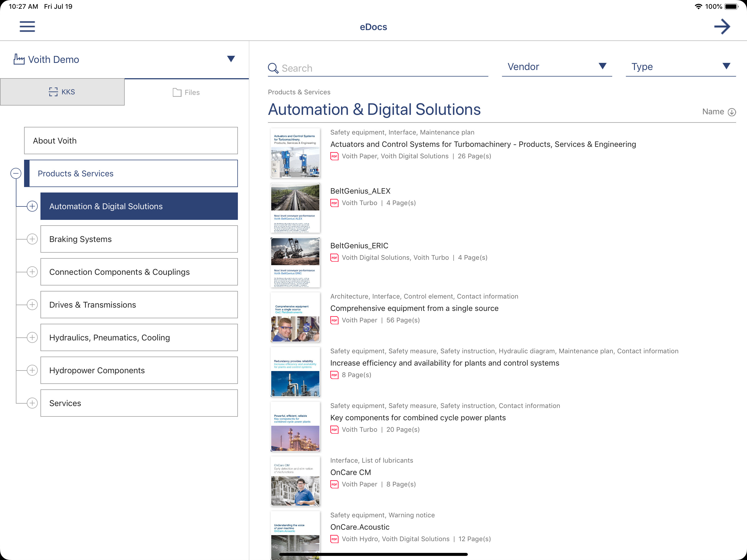Expand the Drives & Transmissions node
This screenshot has width=747, height=560.
32,304
